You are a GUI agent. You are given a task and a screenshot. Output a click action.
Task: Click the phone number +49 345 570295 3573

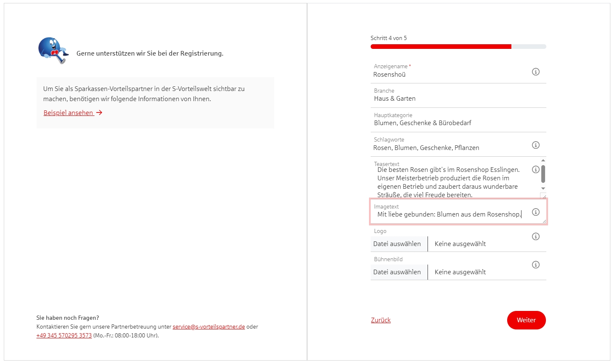tap(64, 335)
